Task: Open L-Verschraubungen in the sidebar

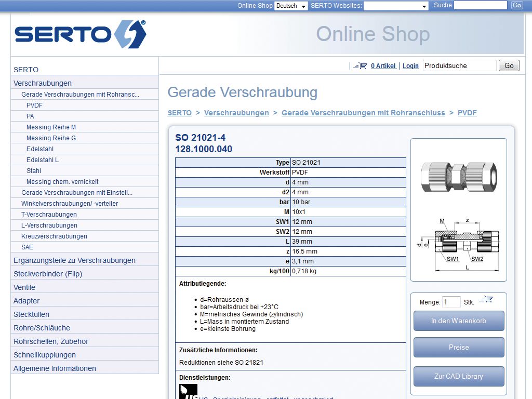Action: pos(49,225)
